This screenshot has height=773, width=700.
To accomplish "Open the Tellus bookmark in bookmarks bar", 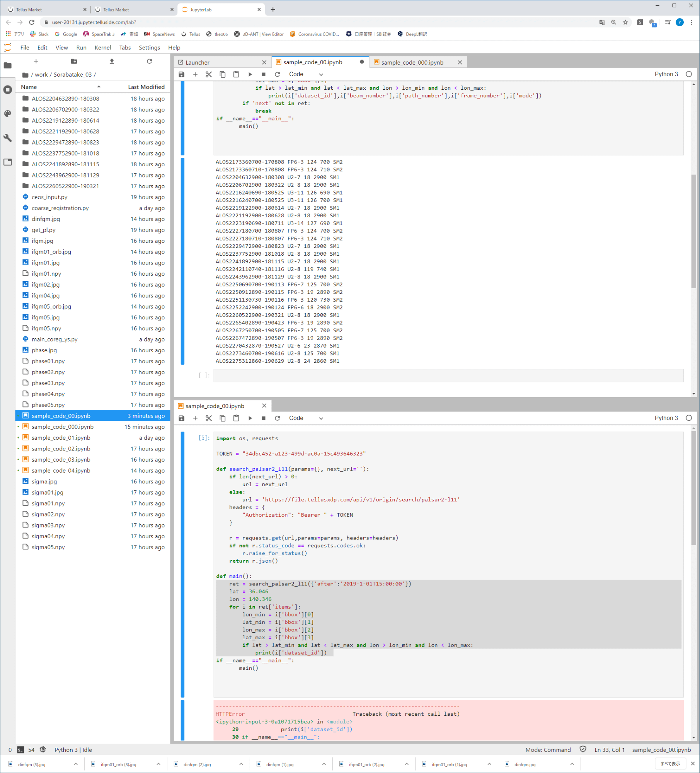I will [x=191, y=34].
